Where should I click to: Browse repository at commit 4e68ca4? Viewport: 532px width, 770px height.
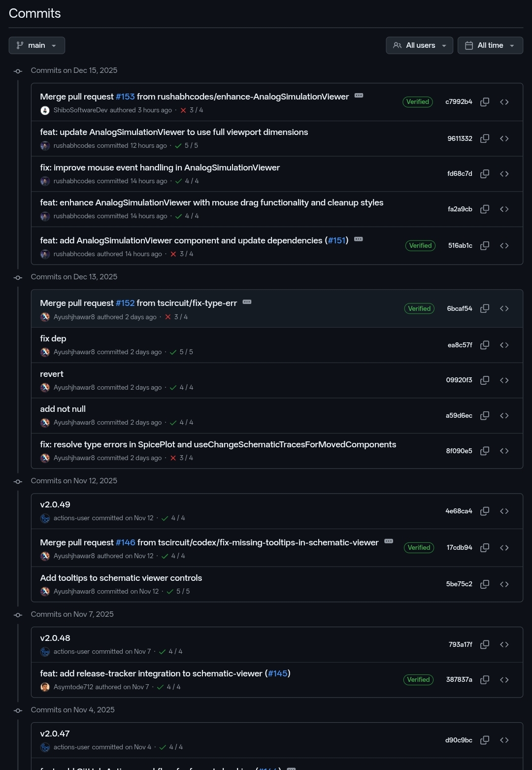pyautogui.click(x=504, y=511)
